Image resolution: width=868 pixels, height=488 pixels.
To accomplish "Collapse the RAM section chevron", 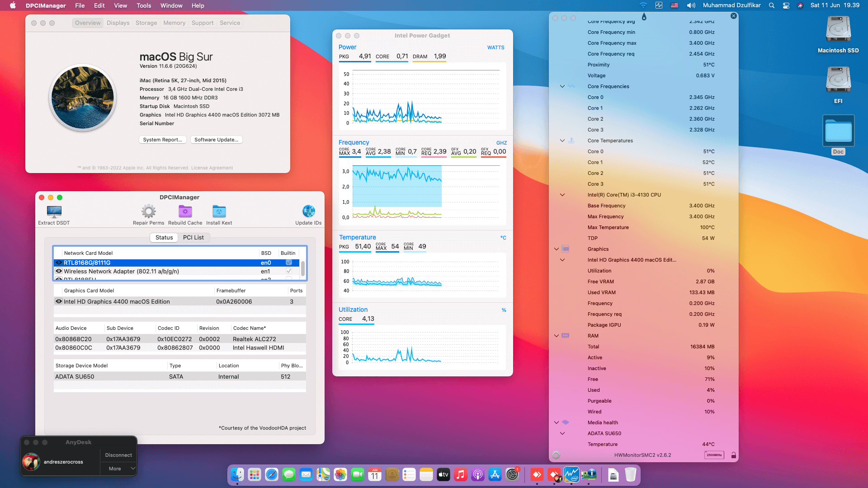I will 557,336.
